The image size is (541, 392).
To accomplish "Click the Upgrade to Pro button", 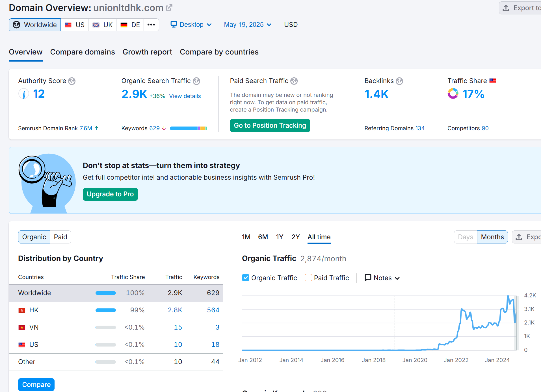I will click(x=110, y=194).
